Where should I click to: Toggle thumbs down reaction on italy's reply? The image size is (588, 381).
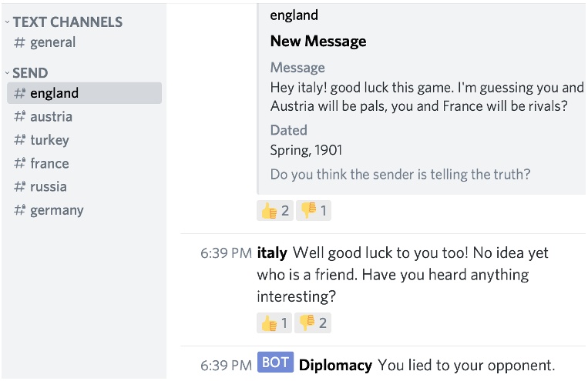[314, 323]
